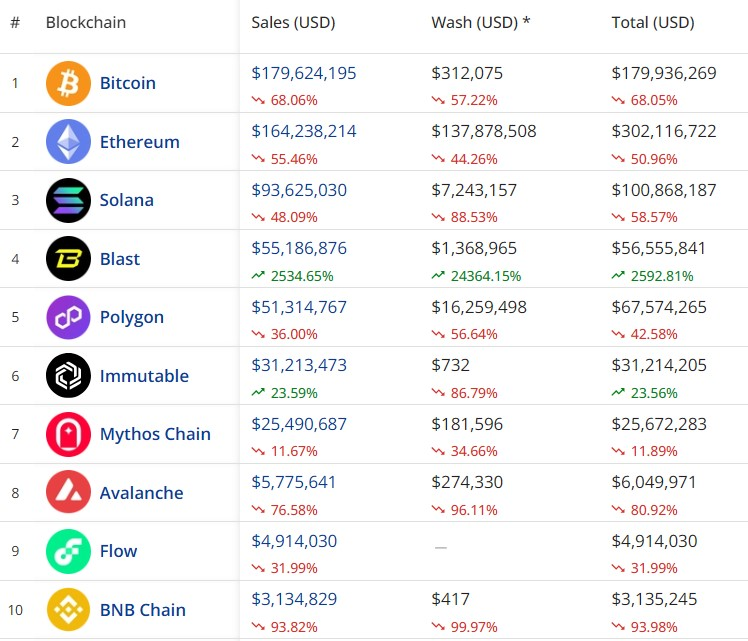748x641 pixels.
Task: Click the Blast logo icon
Action: pos(68,259)
